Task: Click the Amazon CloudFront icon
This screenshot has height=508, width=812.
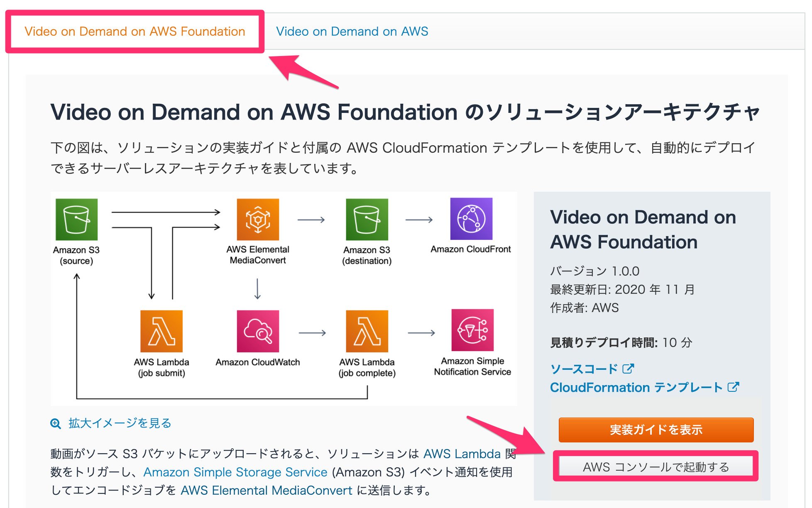Action: pos(472,219)
